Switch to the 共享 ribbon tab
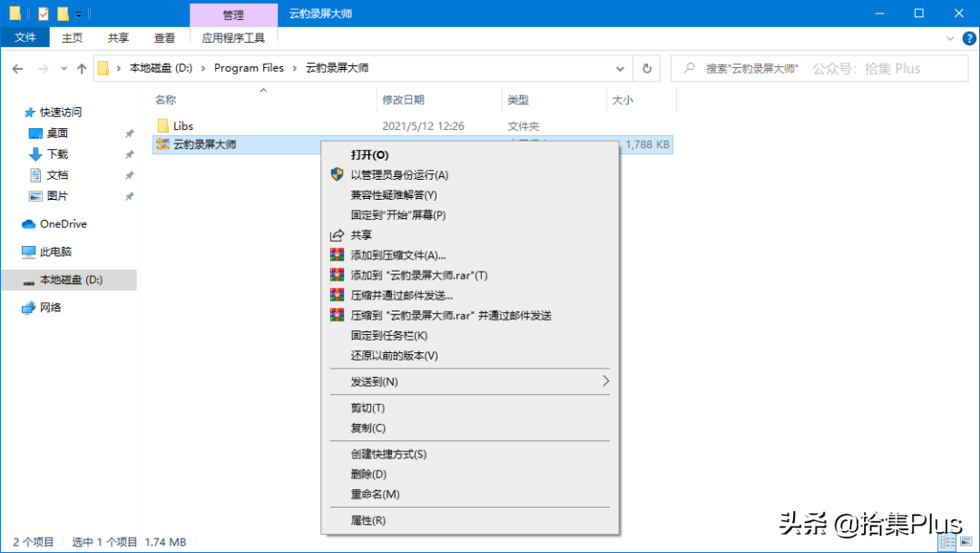This screenshot has width=980, height=553. [x=118, y=37]
